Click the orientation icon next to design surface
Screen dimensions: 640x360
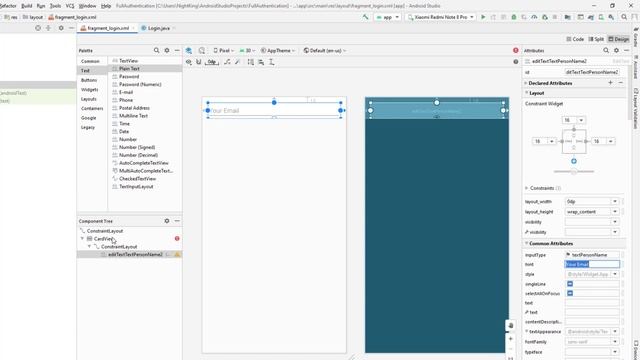pos(202,51)
